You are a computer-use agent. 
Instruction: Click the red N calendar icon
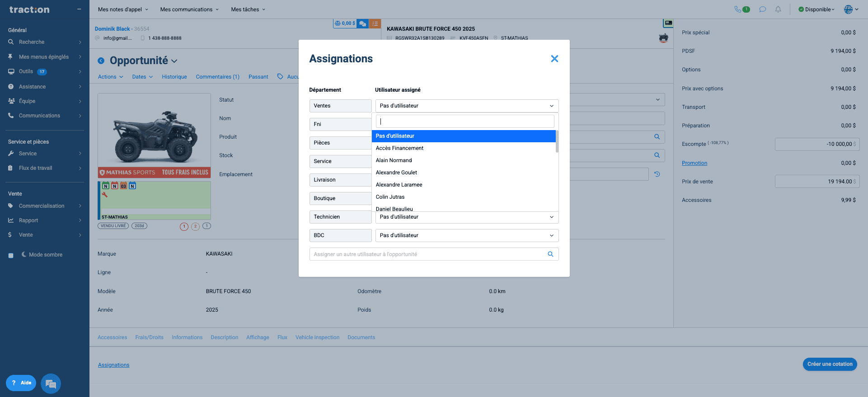coord(115,186)
